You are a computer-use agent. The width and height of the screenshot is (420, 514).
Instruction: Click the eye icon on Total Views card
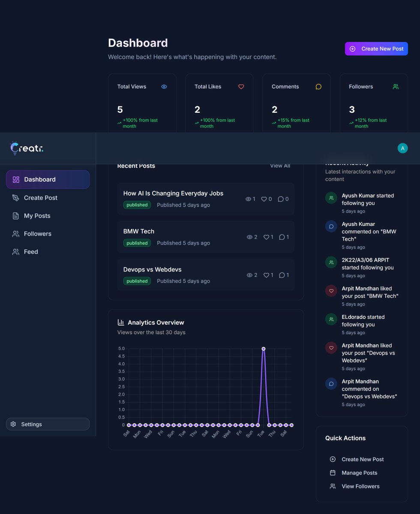[164, 87]
